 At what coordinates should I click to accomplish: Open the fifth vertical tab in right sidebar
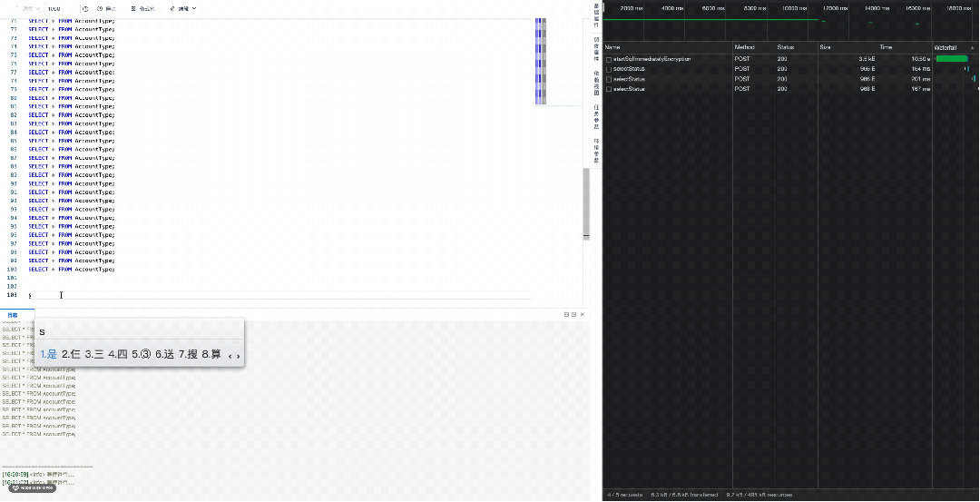(596, 150)
